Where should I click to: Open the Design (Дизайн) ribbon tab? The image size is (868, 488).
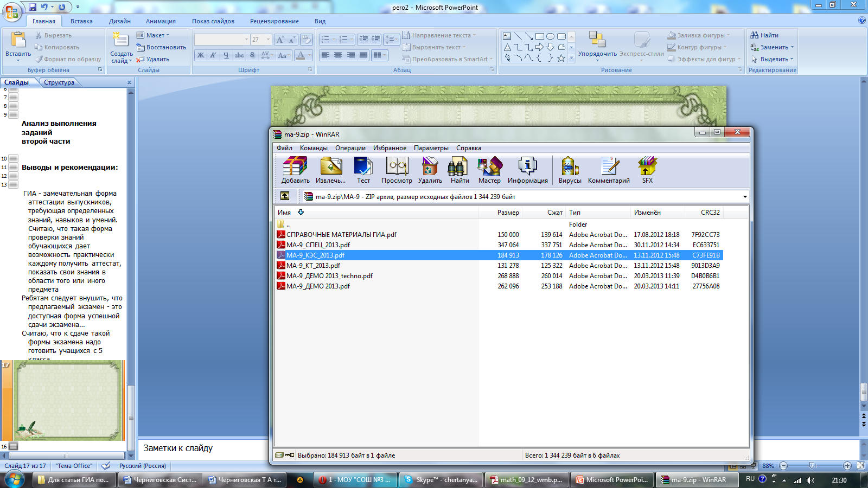120,21
